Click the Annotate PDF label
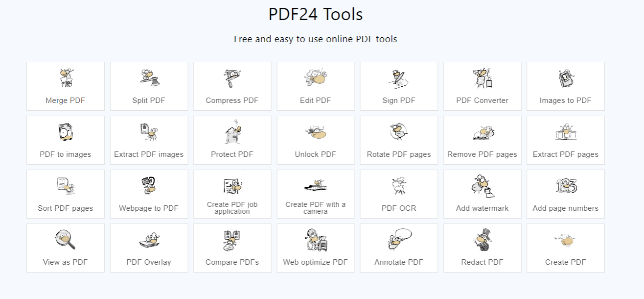The image size is (644, 299). click(399, 262)
